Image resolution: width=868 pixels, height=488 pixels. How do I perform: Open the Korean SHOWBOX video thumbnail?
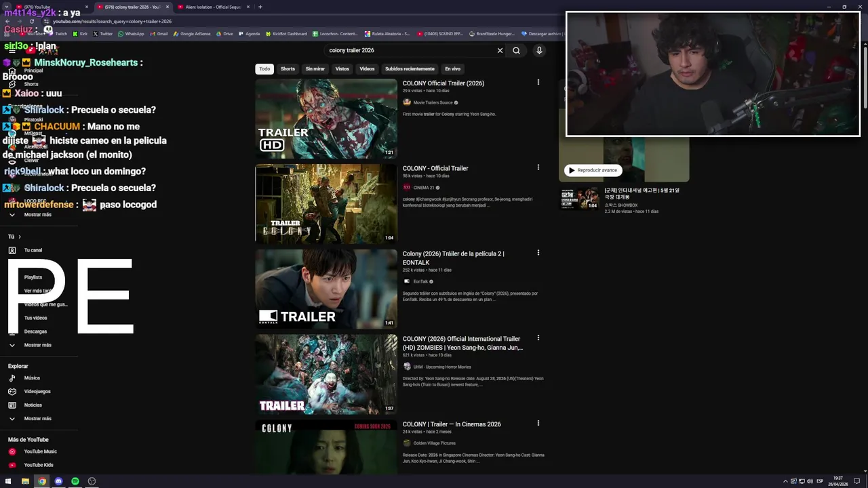click(x=580, y=199)
